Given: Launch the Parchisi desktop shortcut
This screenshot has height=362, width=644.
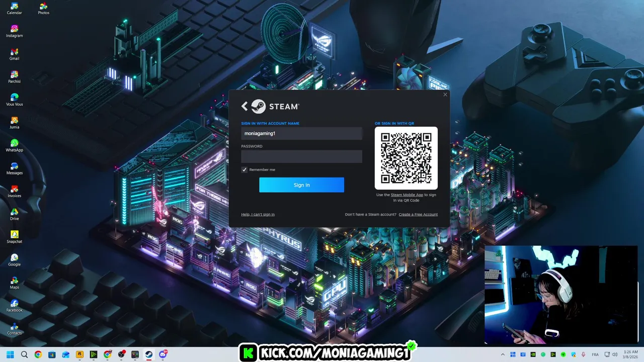Looking at the screenshot, I should pyautogui.click(x=14, y=77).
